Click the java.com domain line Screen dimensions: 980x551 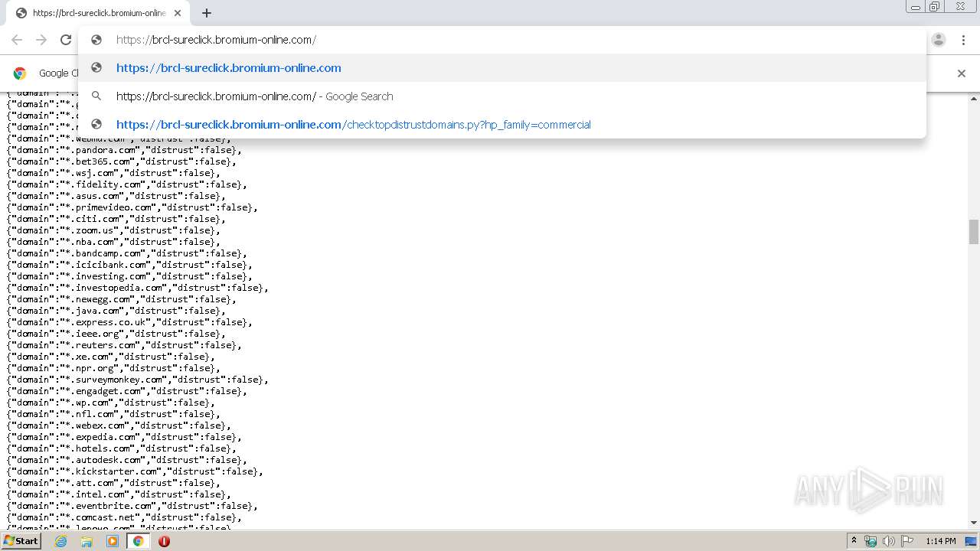116,311
